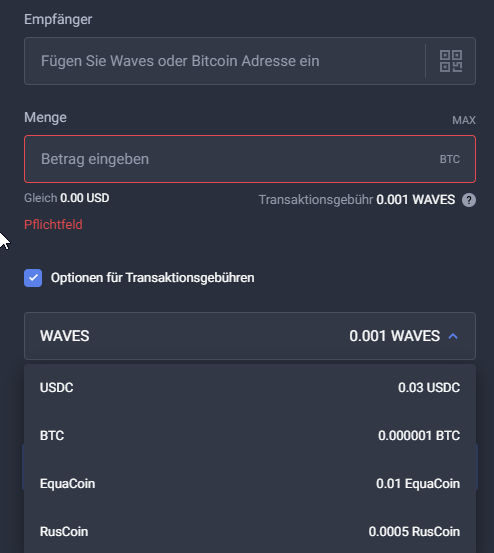Click the Gleich 0.00 USD equivalent text
Screen dimensions: 494x553
67,198
